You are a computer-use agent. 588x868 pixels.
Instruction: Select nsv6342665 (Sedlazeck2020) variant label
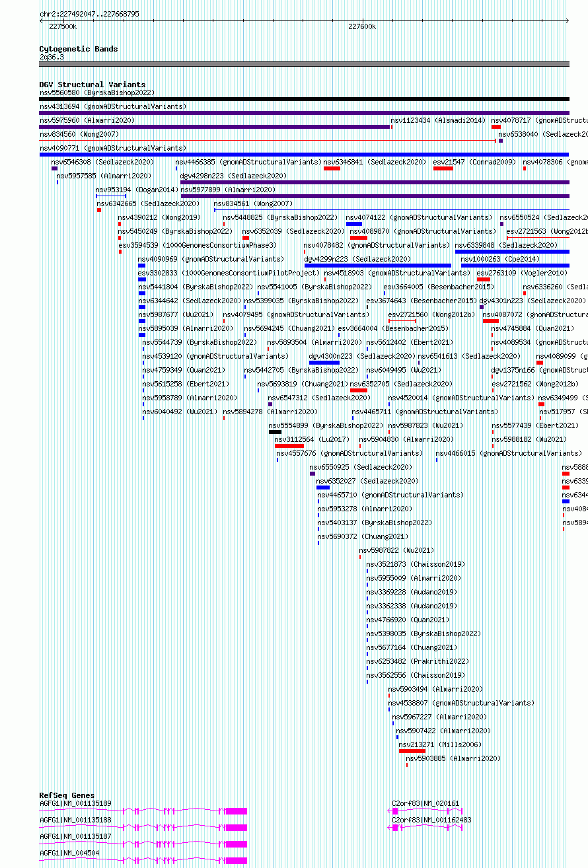click(x=149, y=203)
